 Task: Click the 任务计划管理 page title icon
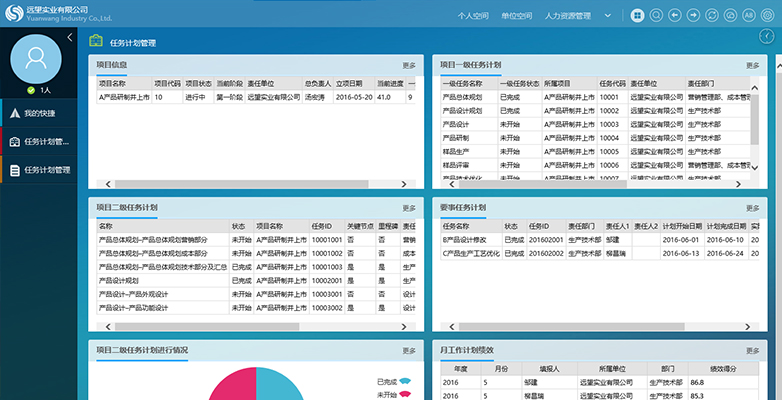tap(96, 42)
